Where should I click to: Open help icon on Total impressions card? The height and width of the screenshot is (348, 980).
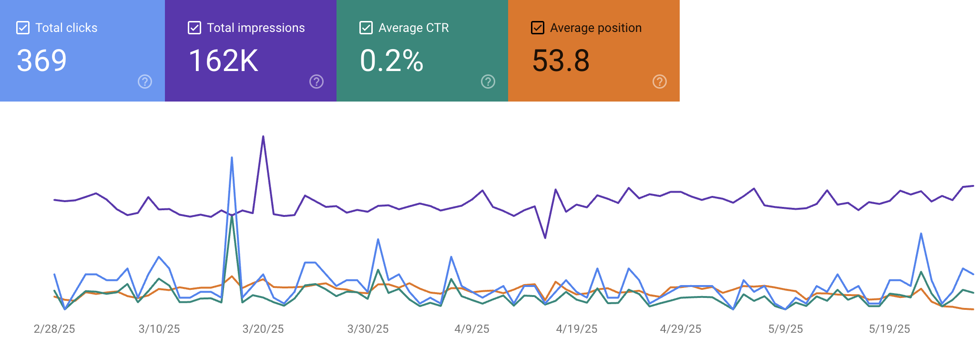click(316, 82)
